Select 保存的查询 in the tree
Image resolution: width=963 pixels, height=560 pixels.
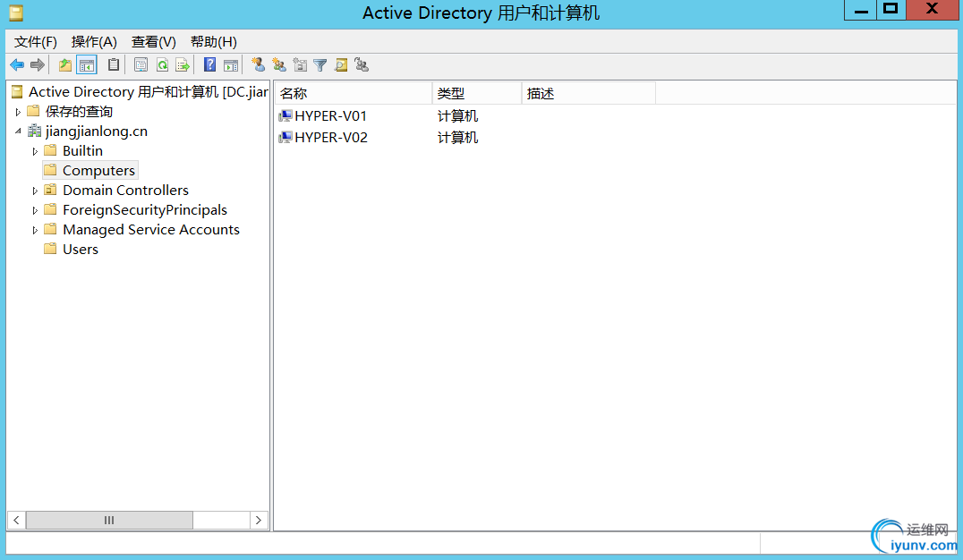[x=79, y=112]
